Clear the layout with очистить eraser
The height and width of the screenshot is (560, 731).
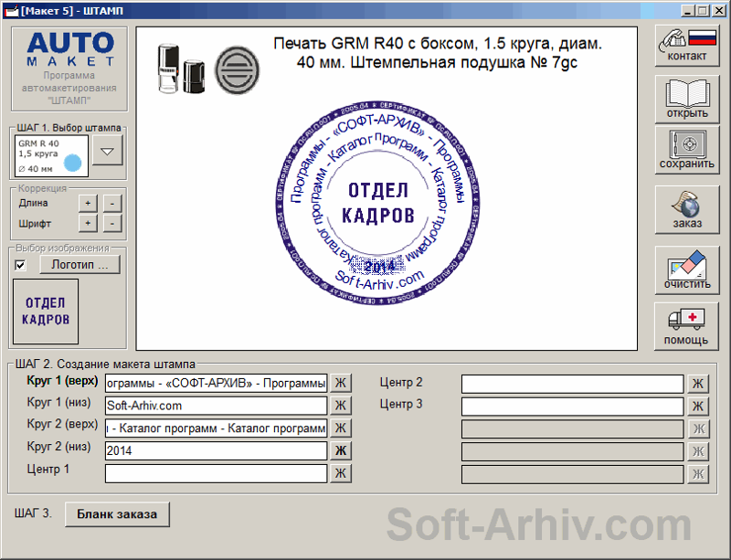click(687, 270)
